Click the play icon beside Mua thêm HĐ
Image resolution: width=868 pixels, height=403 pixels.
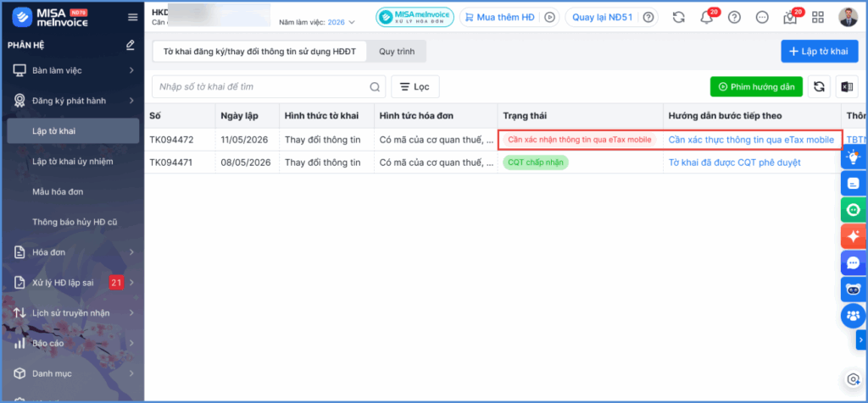point(549,17)
